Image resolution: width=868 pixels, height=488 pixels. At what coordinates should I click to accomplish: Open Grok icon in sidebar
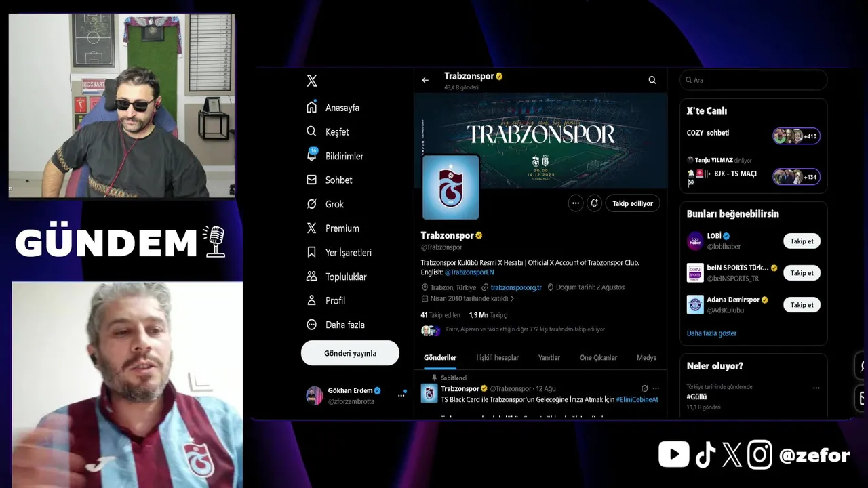pos(312,204)
